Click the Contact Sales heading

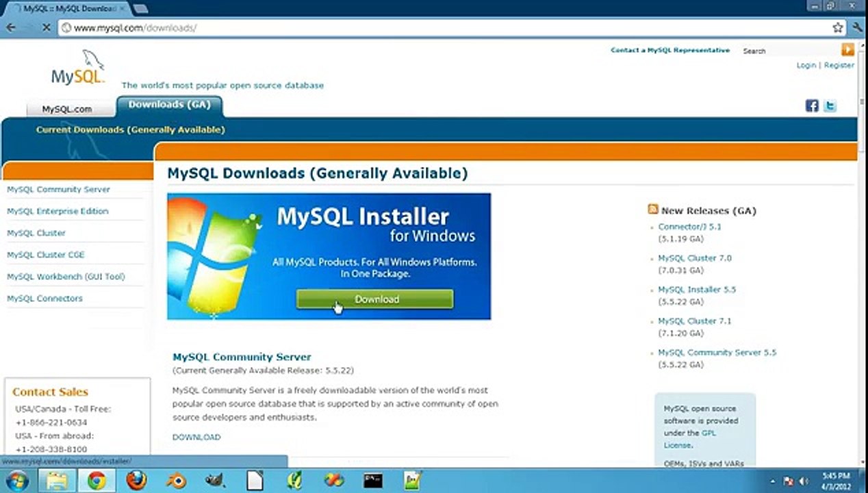(50, 392)
